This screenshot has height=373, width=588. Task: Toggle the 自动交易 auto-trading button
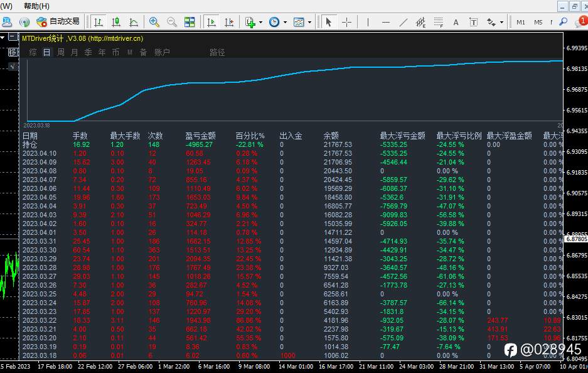(x=58, y=22)
